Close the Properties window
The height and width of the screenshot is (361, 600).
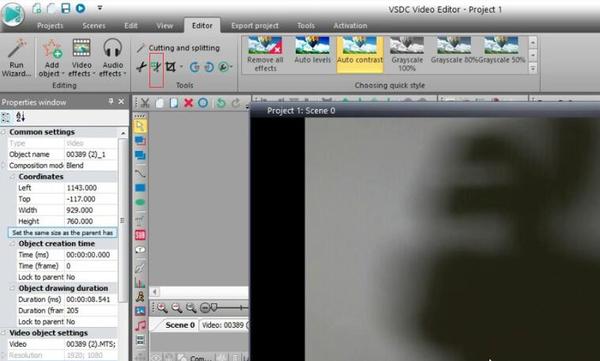point(121,101)
